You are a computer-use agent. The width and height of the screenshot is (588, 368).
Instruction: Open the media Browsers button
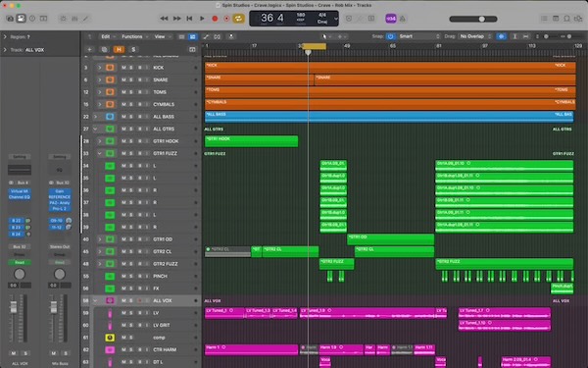[578, 19]
